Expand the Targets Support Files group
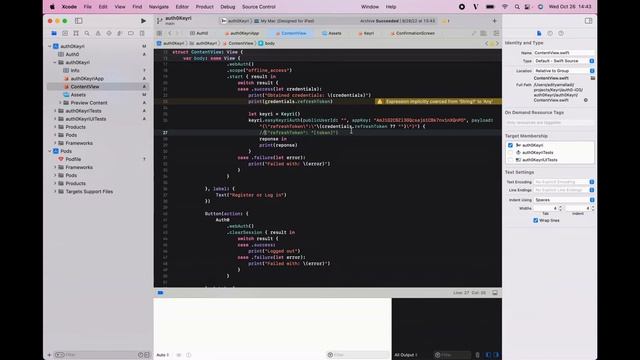Screen dimensions: 640x360 55,191
